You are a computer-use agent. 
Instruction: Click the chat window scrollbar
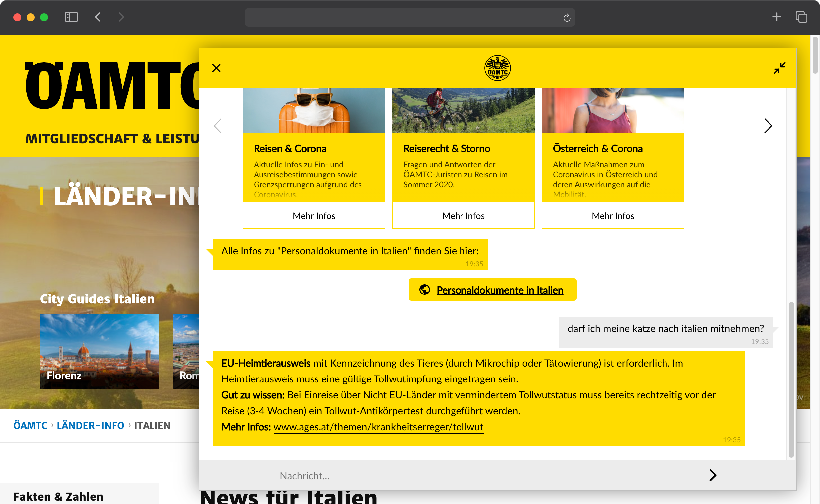(x=791, y=379)
